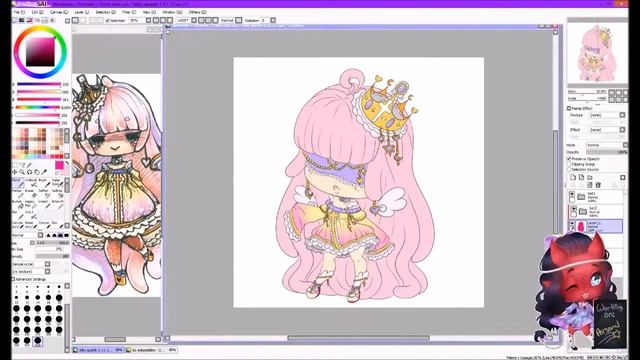The height and width of the screenshot is (360, 640).
Task: Select the Eyedropper tool
Action: point(44,172)
